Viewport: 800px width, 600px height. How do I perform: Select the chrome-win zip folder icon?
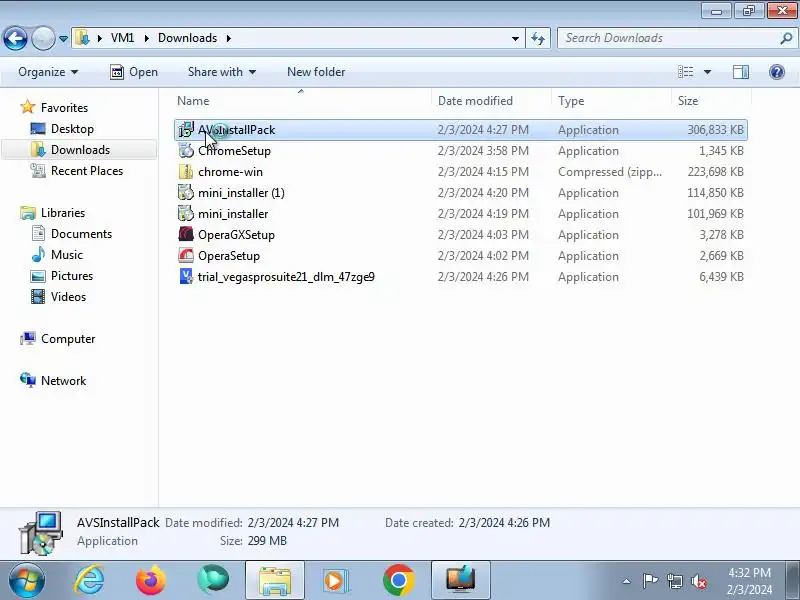click(x=186, y=171)
